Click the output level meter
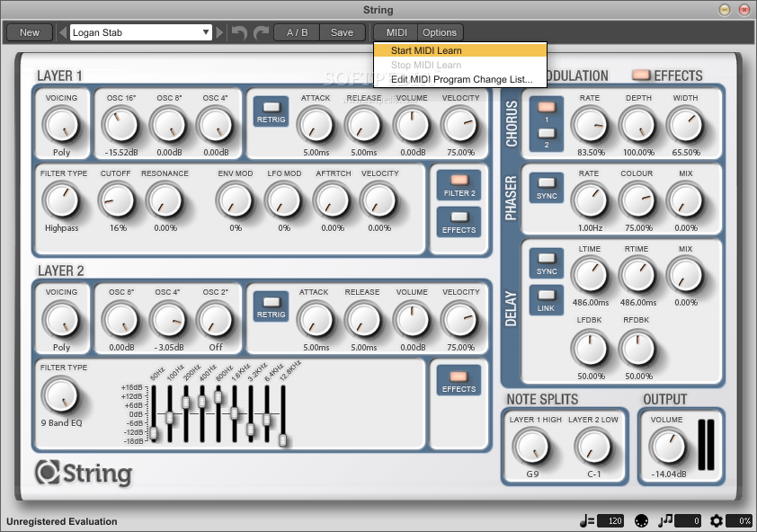The height and width of the screenshot is (532, 757). coord(707,445)
